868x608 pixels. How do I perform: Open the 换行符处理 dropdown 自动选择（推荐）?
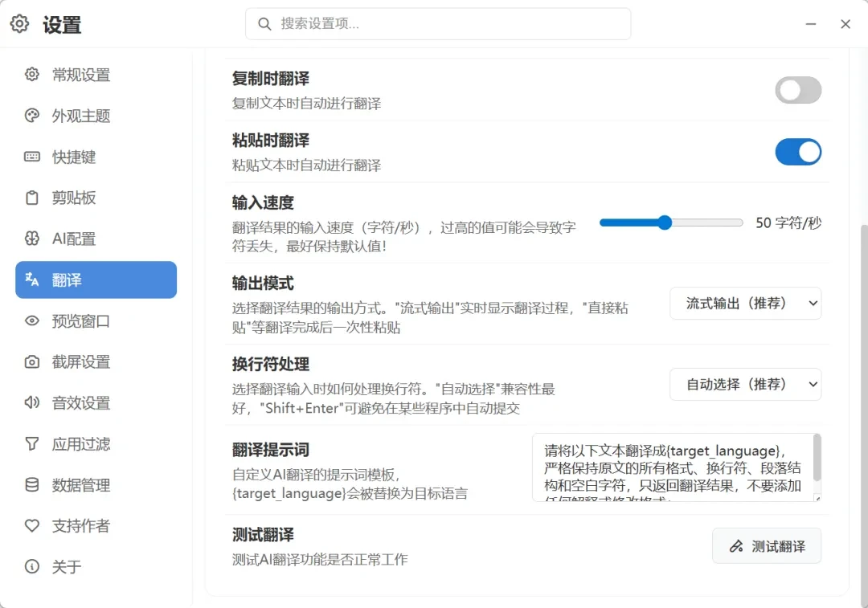[x=745, y=384]
